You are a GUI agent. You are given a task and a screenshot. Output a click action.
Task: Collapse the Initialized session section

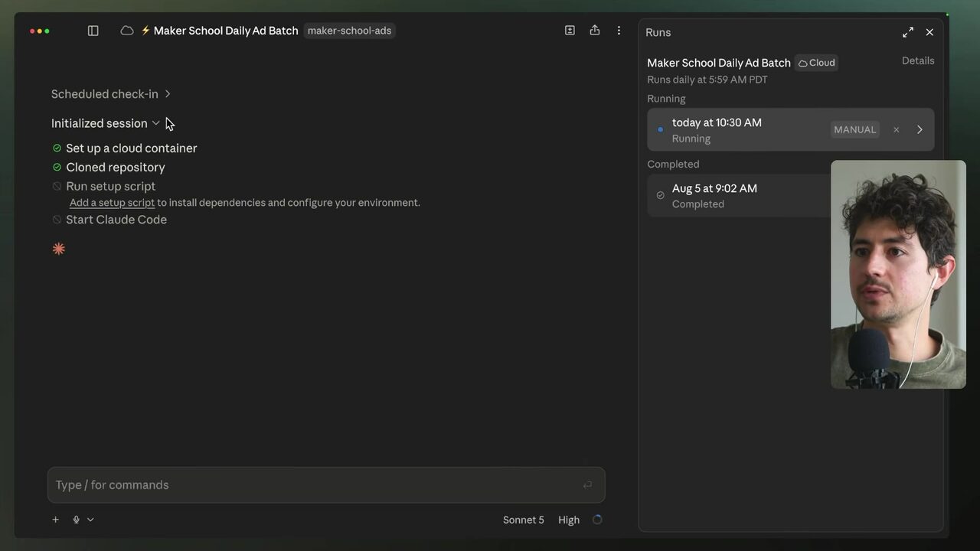point(106,123)
